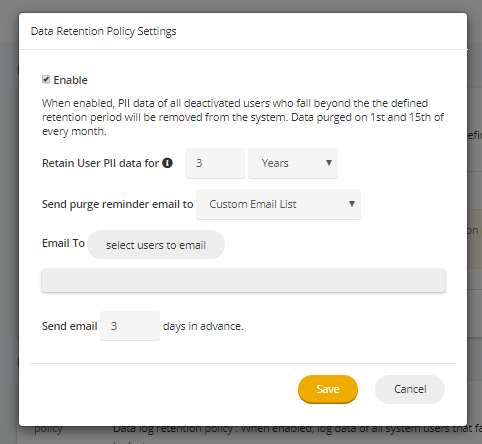
Task: Cancel the retention policy dialog
Action: tap(410, 389)
